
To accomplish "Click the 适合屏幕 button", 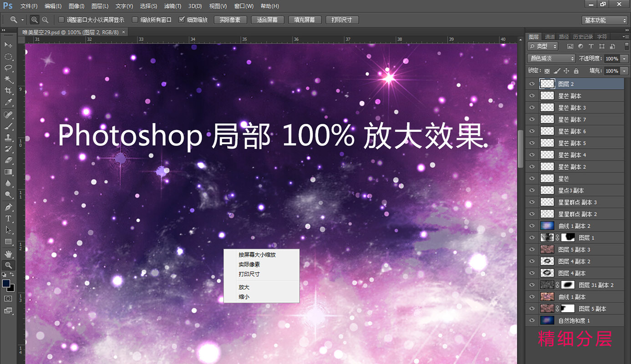I will click(x=267, y=20).
